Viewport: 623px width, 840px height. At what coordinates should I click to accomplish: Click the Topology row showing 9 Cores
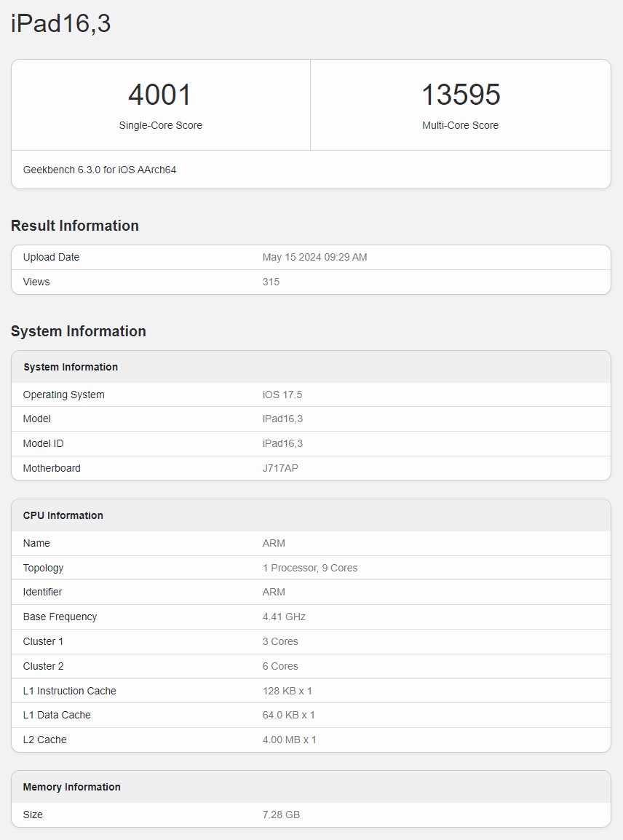tap(310, 568)
